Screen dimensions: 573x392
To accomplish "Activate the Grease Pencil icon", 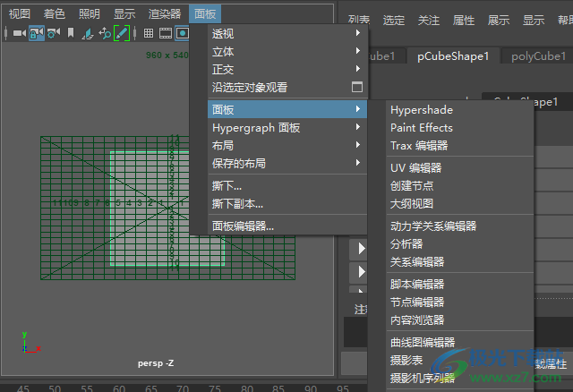I will [122, 33].
